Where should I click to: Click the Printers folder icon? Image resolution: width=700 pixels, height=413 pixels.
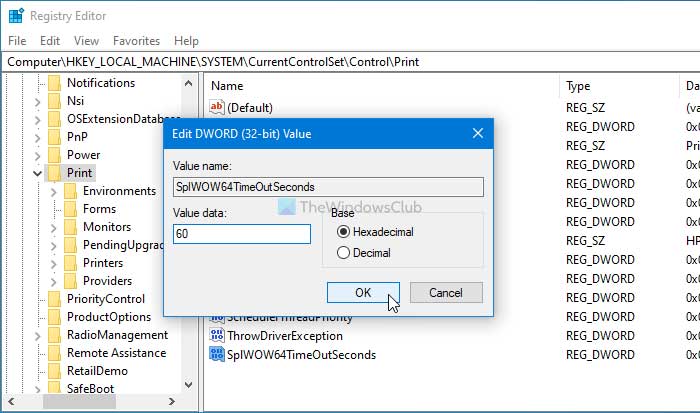click(x=71, y=263)
